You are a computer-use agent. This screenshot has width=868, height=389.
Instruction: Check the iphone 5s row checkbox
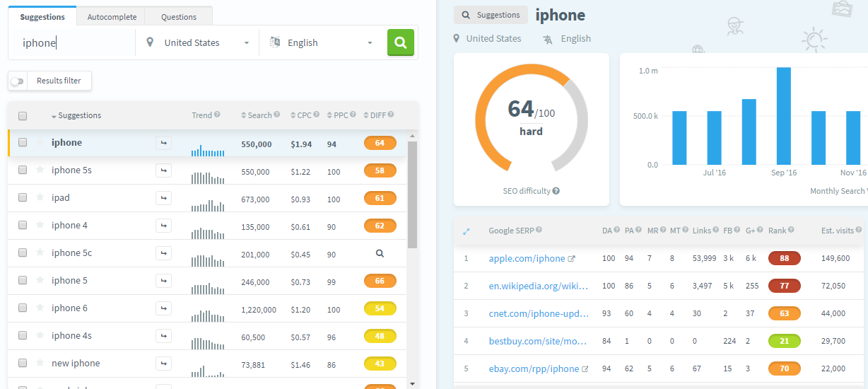click(23, 170)
